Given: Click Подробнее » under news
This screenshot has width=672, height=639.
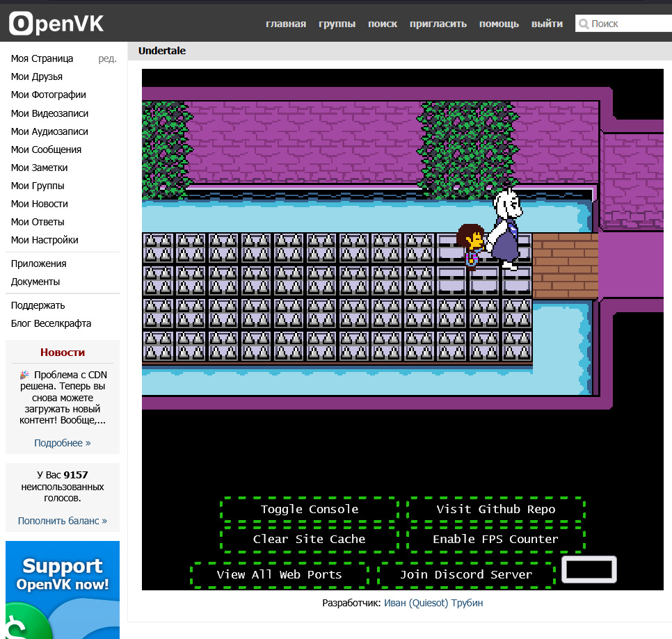Looking at the screenshot, I should point(63,443).
